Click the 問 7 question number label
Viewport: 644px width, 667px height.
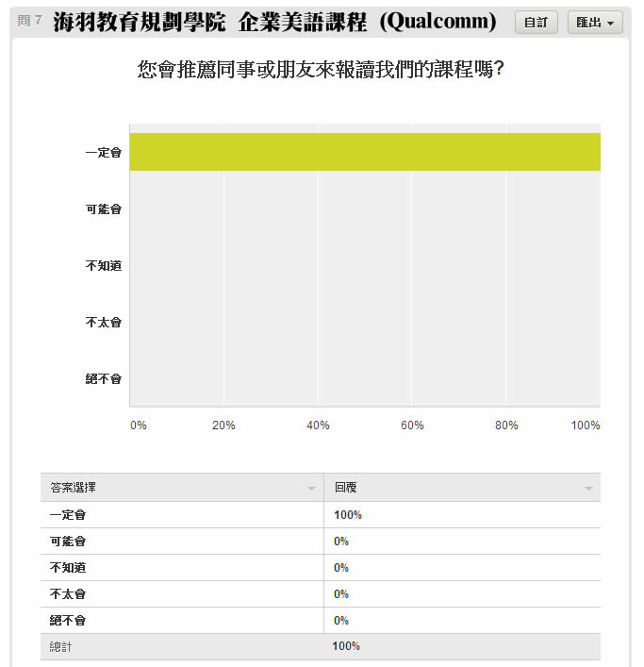pyautogui.click(x=29, y=20)
